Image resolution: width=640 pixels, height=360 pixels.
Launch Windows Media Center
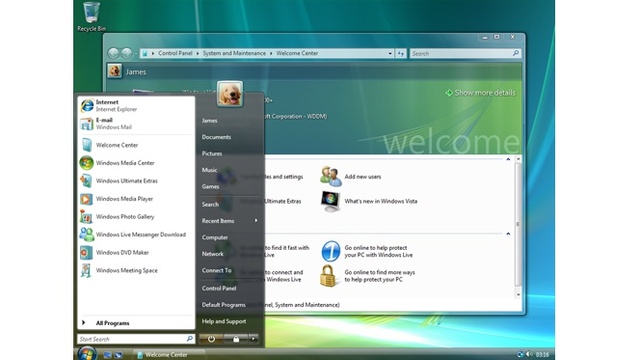[136, 163]
